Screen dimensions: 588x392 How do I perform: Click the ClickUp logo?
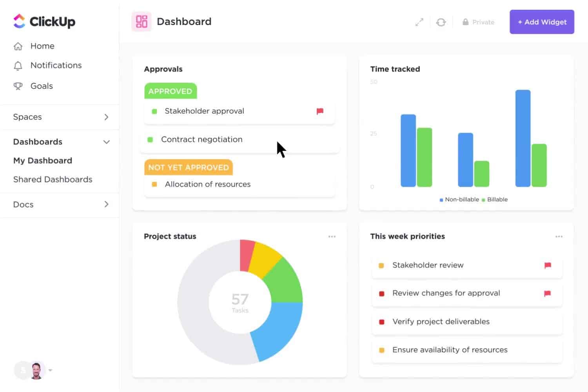(x=43, y=22)
